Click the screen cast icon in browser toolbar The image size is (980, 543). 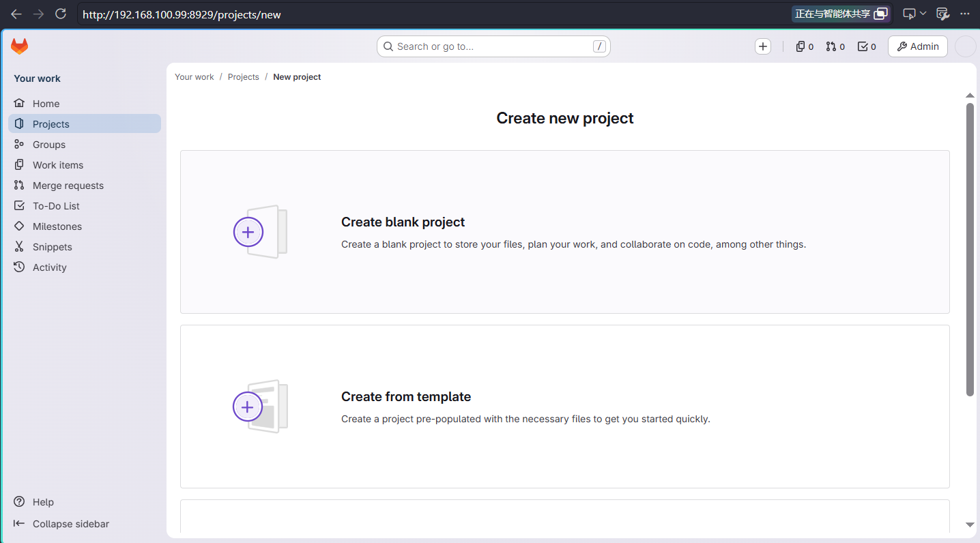coord(909,14)
